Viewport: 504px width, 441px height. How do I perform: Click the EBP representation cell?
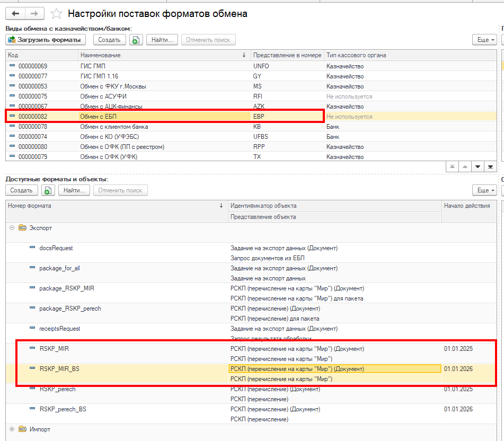[x=287, y=117]
